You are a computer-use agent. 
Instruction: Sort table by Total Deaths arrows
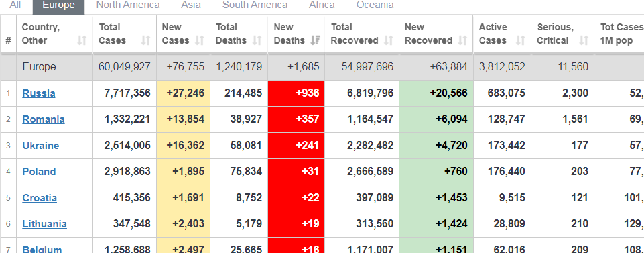(257, 40)
